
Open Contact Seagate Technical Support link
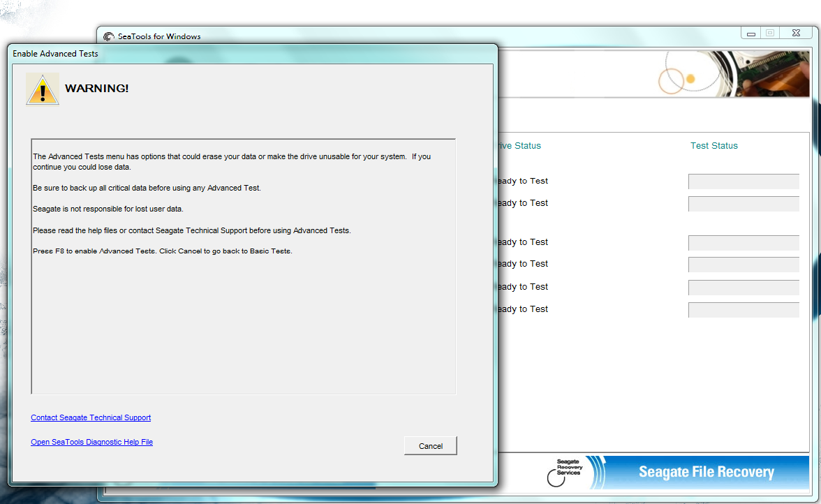point(91,417)
